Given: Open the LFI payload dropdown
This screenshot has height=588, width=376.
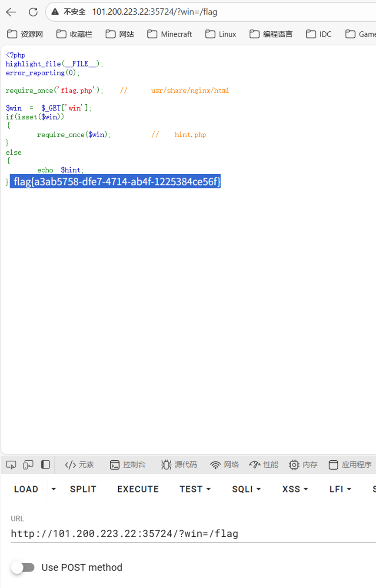Looking at the screenshot, I should tap(340, 489).
